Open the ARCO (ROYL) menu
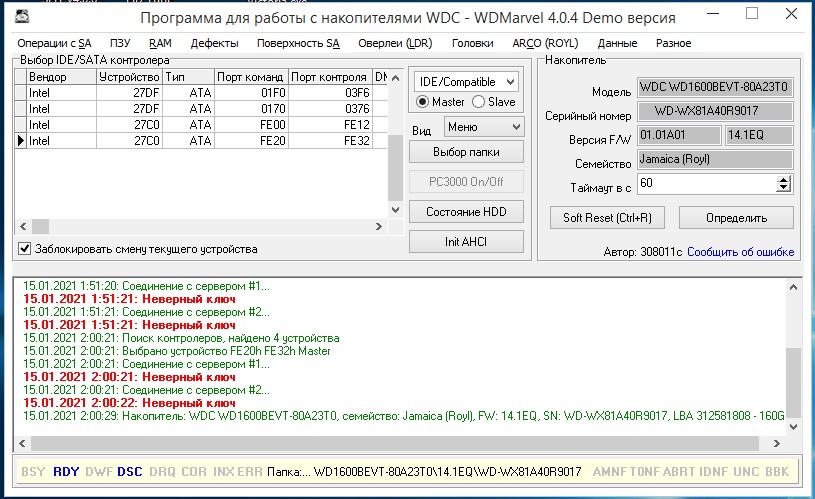 point(545,43)
